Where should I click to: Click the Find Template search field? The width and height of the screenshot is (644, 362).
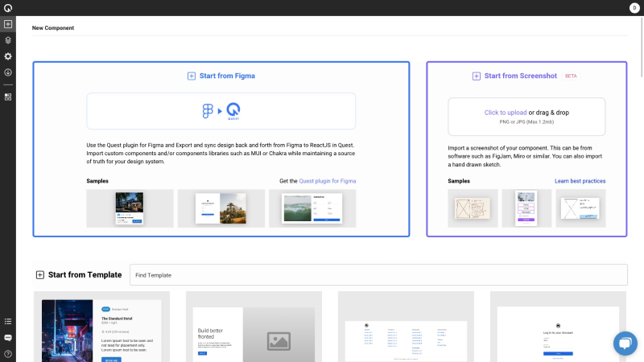[378, 275]
